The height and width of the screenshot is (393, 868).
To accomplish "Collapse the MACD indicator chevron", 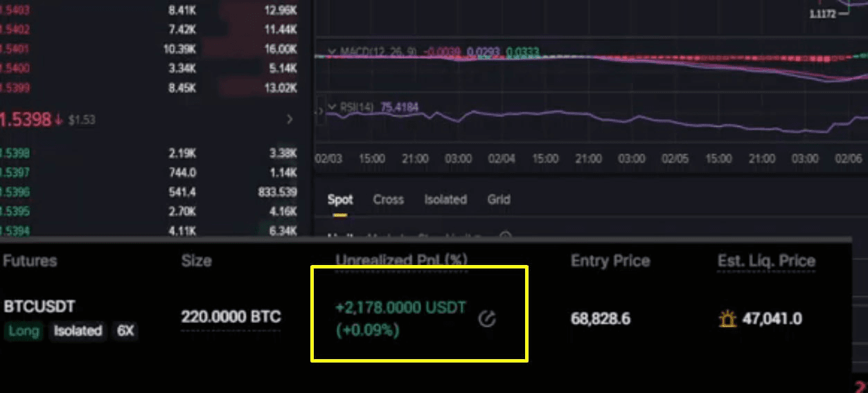I will click(x=333, y=52).
